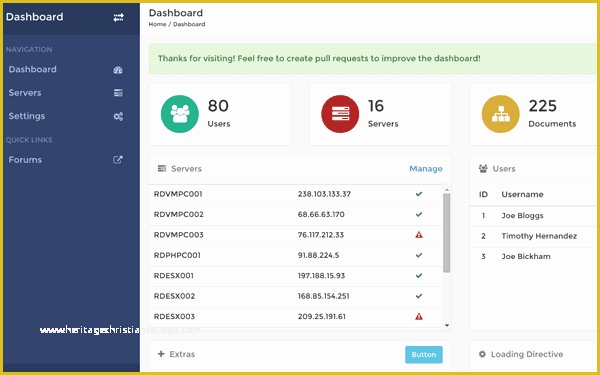The width and height of the screenshot is (600, 375).
Task: Click the Home breadcrumb link
Action: pyautogui.click(x=157, y=24)
